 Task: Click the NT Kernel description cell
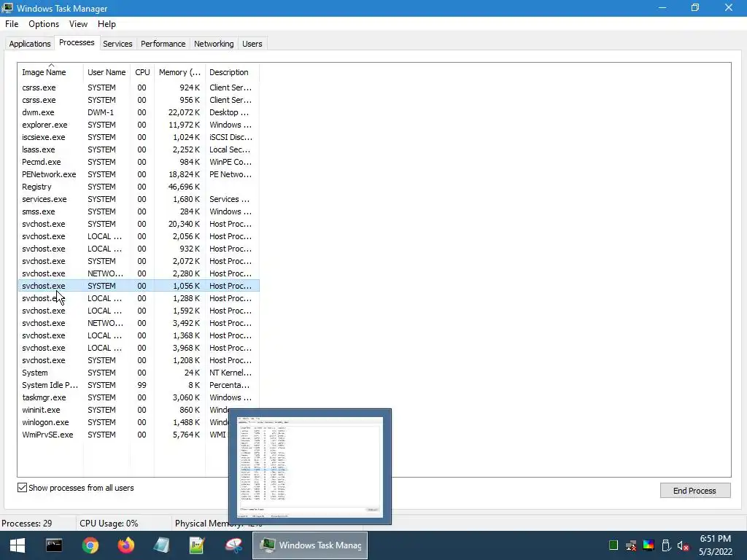pyautogui.click(x=231, y=373)
